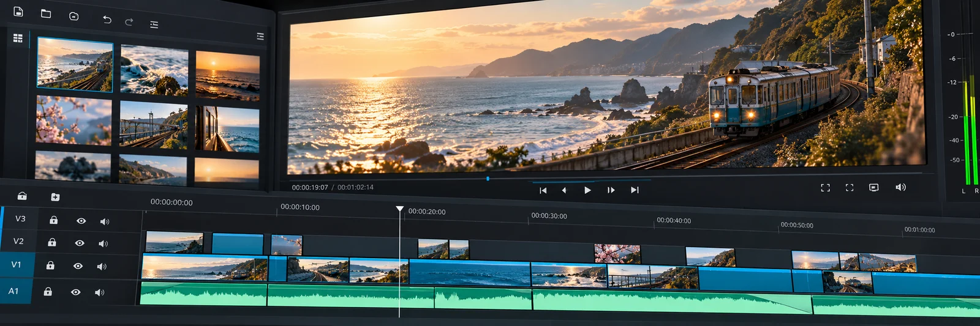Click the preview scrubber handle

pyautogui.click(x=488, y=179)
